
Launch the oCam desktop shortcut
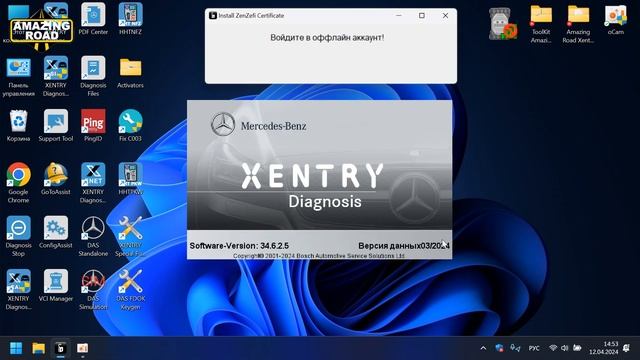tap(616, 20)
